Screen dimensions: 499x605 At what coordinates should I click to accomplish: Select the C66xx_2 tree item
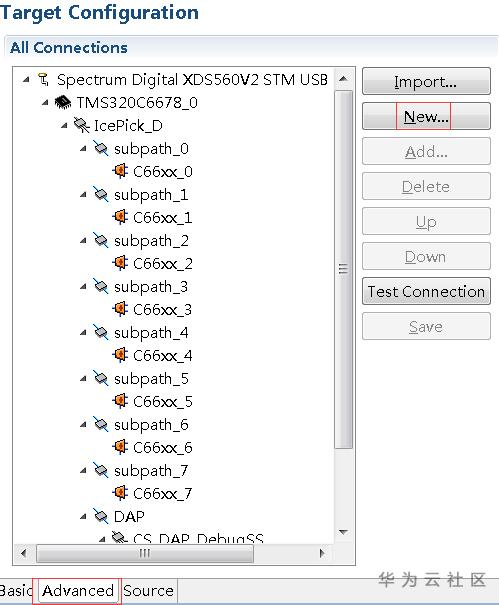tap(162, 264)
